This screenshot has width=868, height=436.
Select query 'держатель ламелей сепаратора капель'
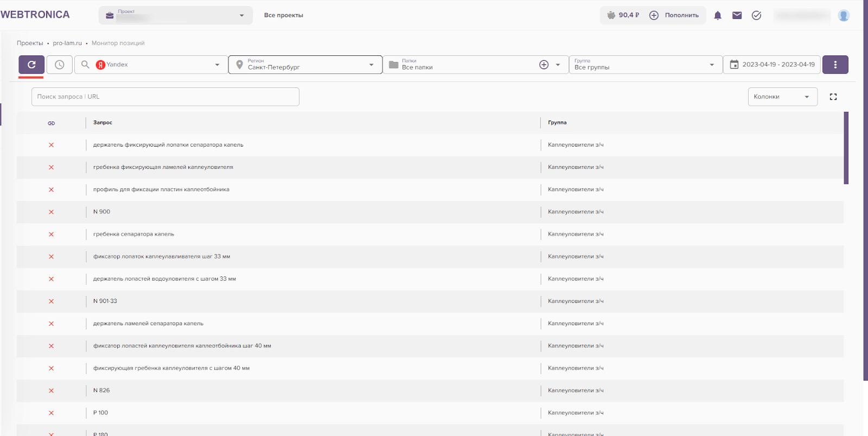pyautogui.click(x=148, y=324)
